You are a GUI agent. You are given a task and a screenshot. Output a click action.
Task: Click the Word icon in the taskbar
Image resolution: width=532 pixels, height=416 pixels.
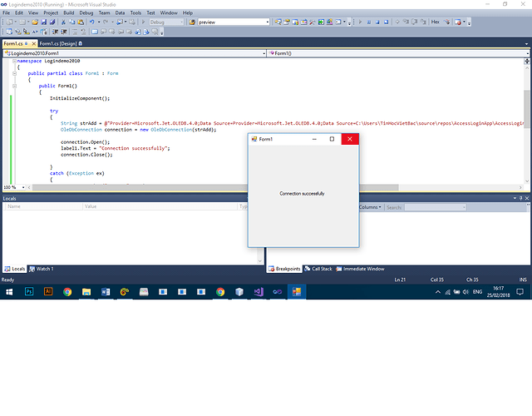[106, 292]
